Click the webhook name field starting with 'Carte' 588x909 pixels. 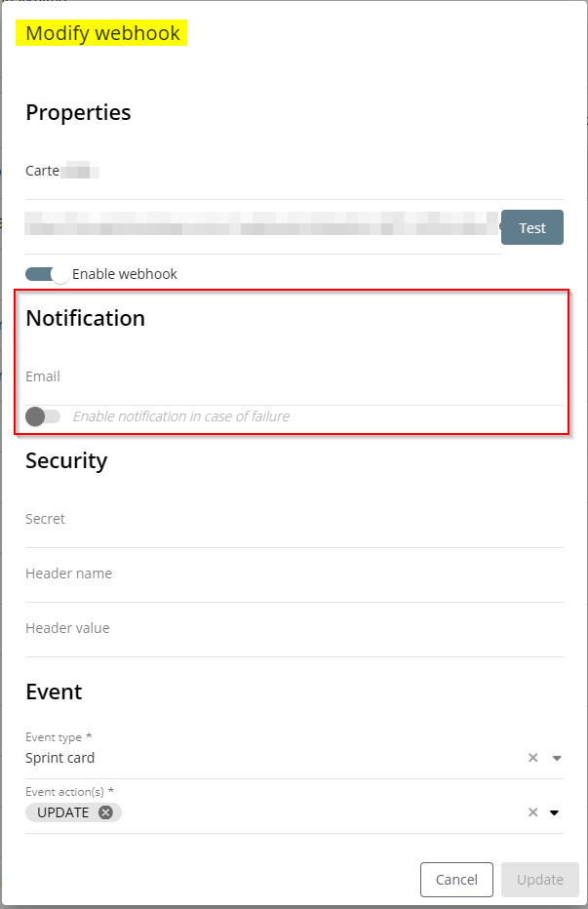point(263,172)
